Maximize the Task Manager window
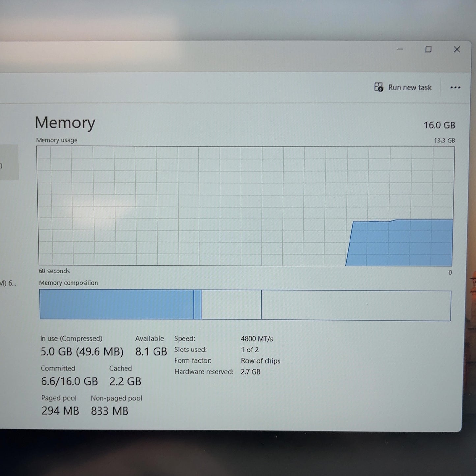476x476 pixels. (x=428, y=49)
